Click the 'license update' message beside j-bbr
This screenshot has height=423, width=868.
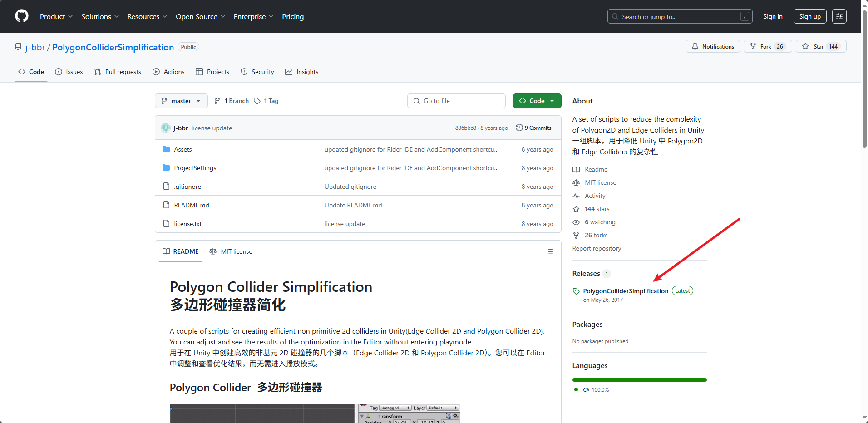coord(212,128)
